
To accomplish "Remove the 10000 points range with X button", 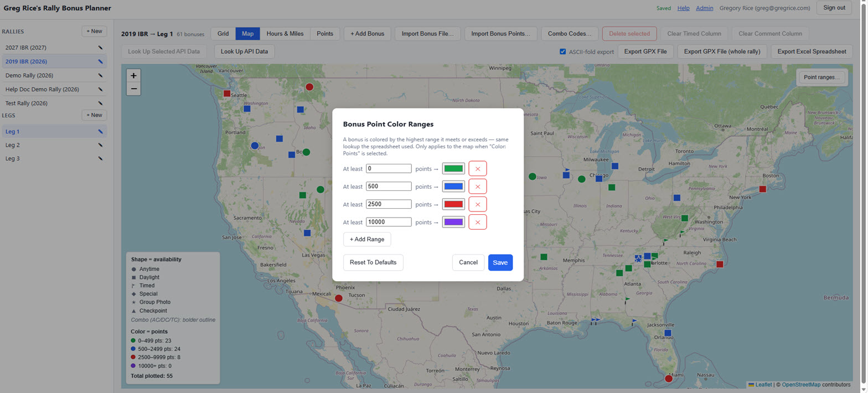I will (x=478, y=222).
